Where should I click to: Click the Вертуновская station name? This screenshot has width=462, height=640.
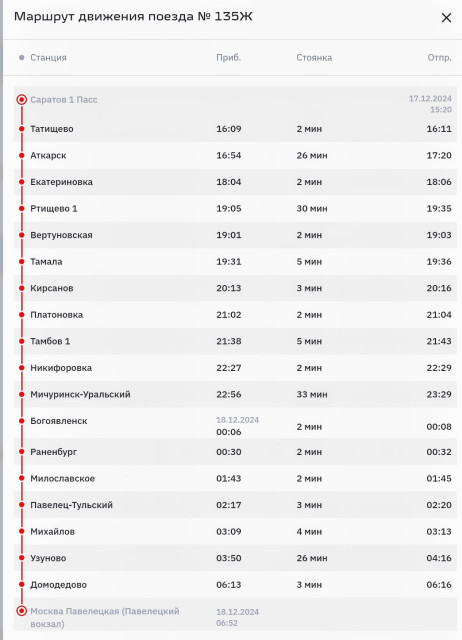coord(61,235)
